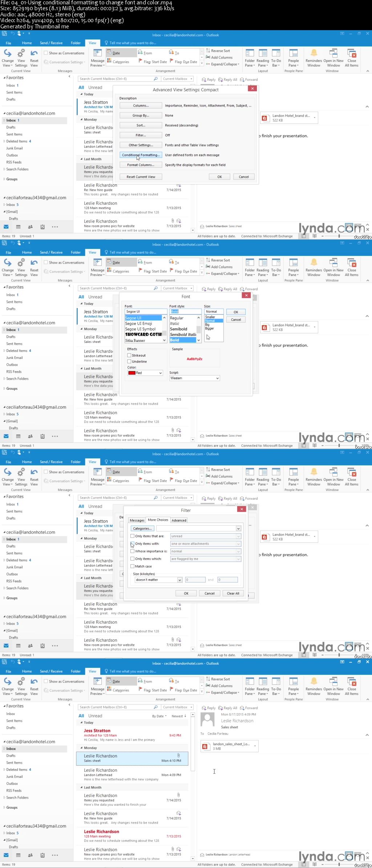Click the Other Settings... button
372x868 pixels.
pyautogui.click(x=141, y=145)
